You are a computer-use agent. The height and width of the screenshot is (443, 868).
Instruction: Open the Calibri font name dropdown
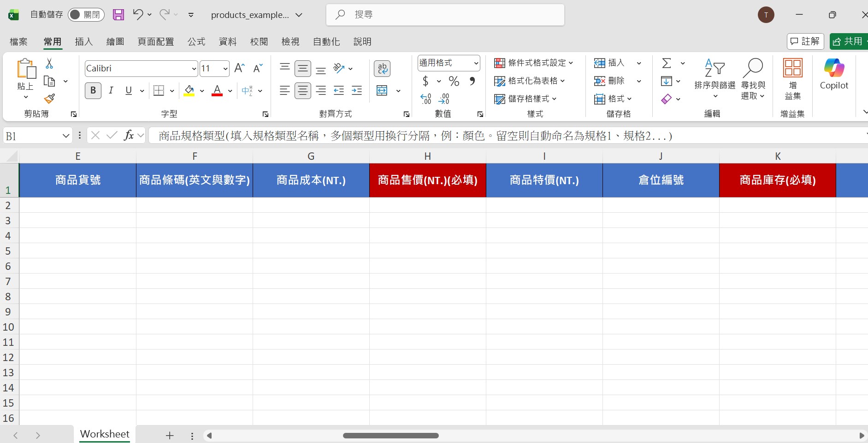(x=194, y=69)
